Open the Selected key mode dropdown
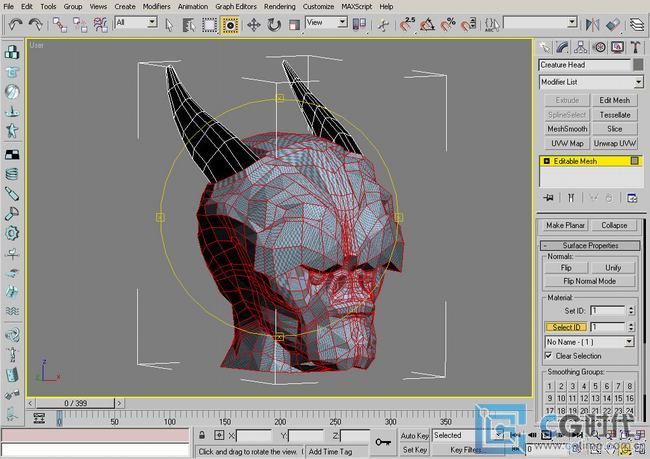 coord(467,435)
